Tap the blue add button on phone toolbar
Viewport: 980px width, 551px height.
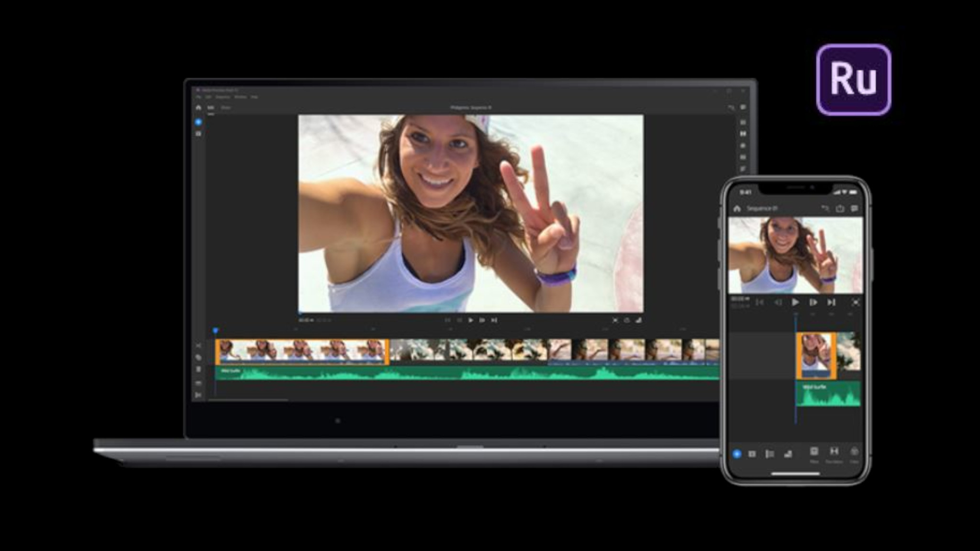tap(737, 453)
